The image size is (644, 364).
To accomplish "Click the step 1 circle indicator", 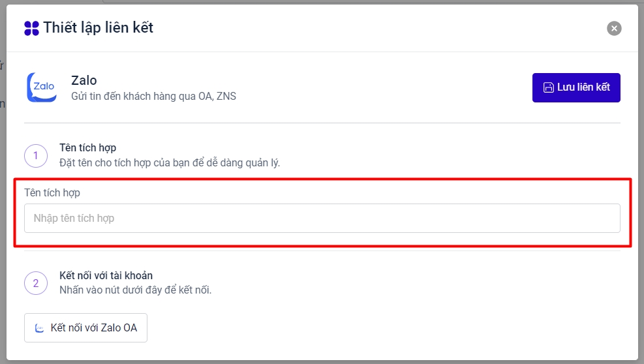I will tap(36, 155).
